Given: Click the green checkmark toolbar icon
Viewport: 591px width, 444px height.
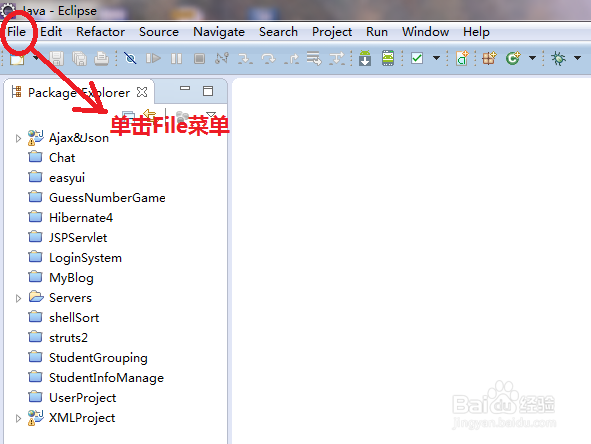Looking at the screenshot, I should coord(417,58).
